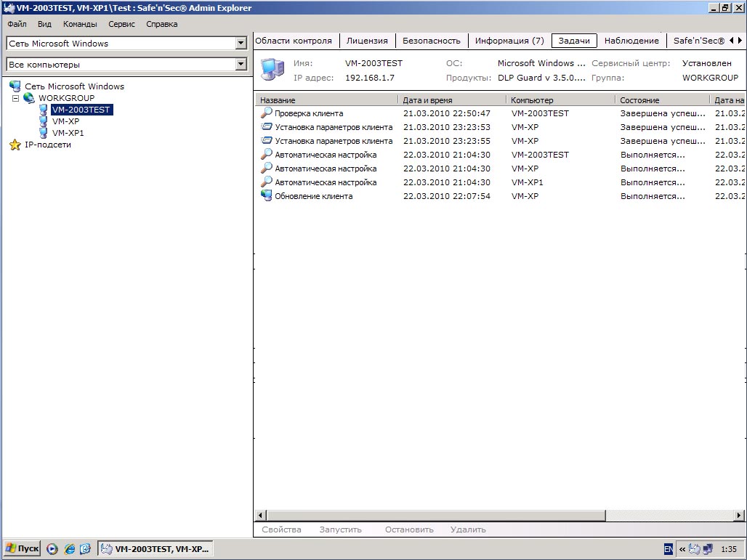Click the network icon of Сеть Microsoft Windows
Viewport: 747px width, 560px height.
[15, 86]
